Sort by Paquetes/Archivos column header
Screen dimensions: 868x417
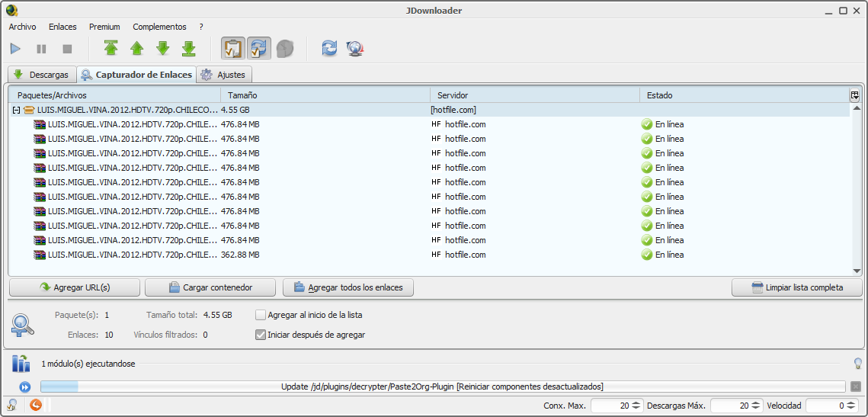point(114,95)
